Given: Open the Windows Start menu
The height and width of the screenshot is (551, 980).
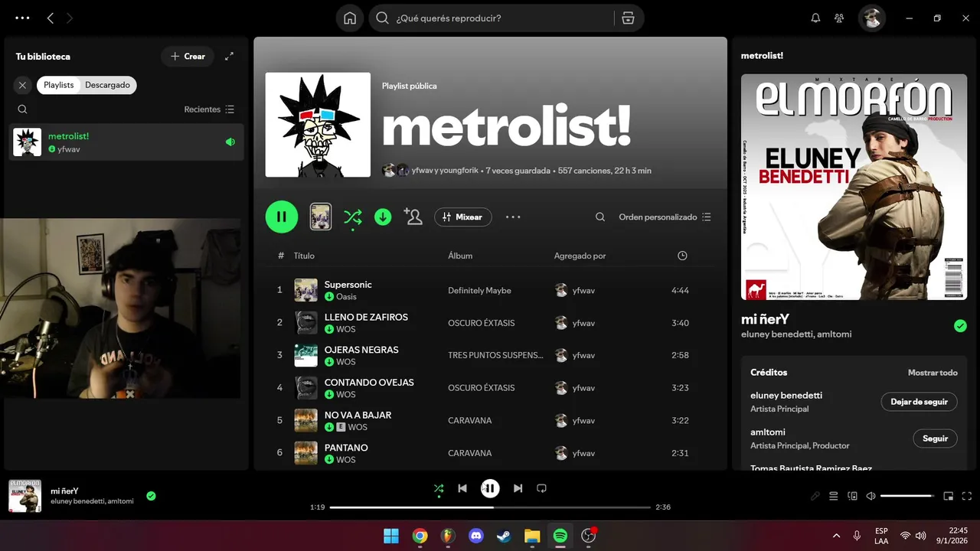Looking at the screenshot, I should pyautogui.click(x=391, y=536).
